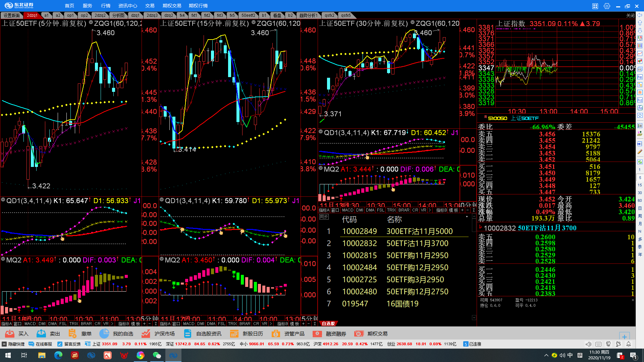Expand more indicators arrow after VR in 5-minute panel
The width and height of the screenshot is (644, 362).
tap(112, 324)
